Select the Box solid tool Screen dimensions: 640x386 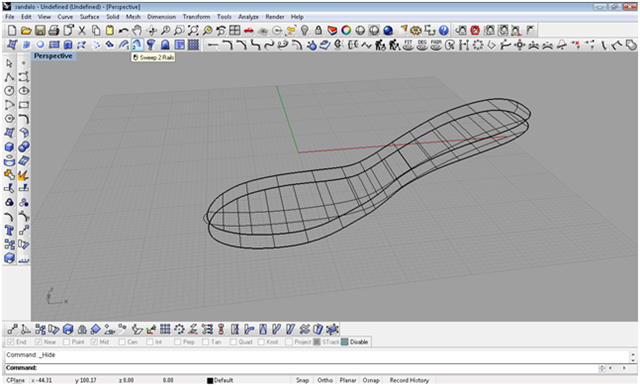9,147
